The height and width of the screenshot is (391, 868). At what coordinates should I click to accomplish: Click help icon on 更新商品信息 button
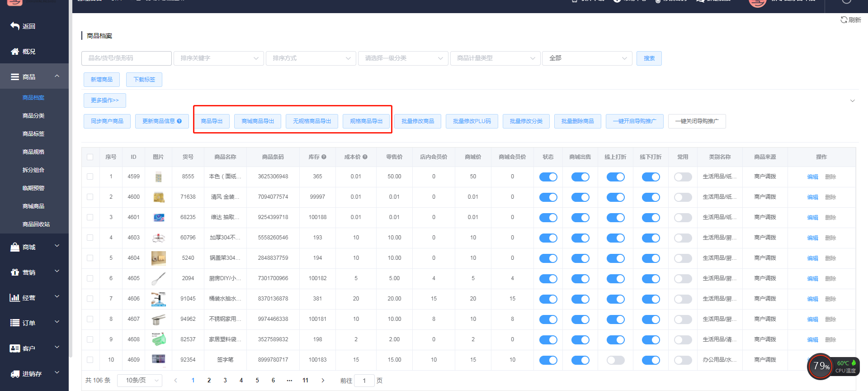tap(179, 121)
